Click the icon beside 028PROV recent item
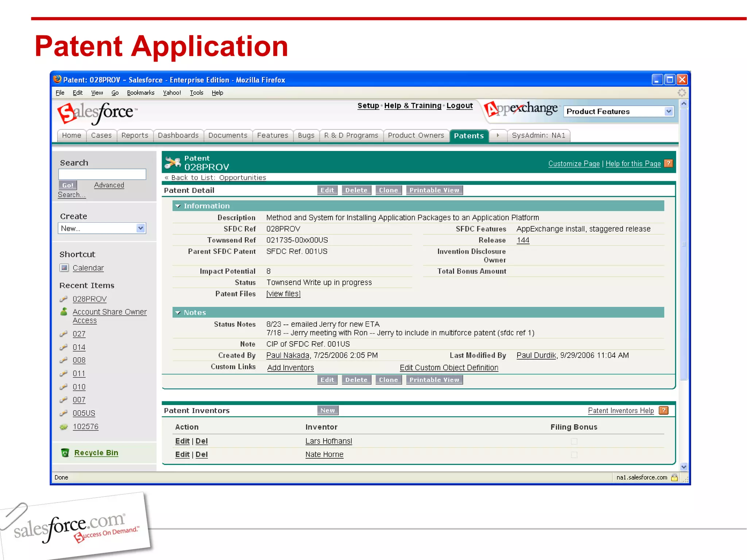Screen dimensions: 747x560 click(63, 299)
